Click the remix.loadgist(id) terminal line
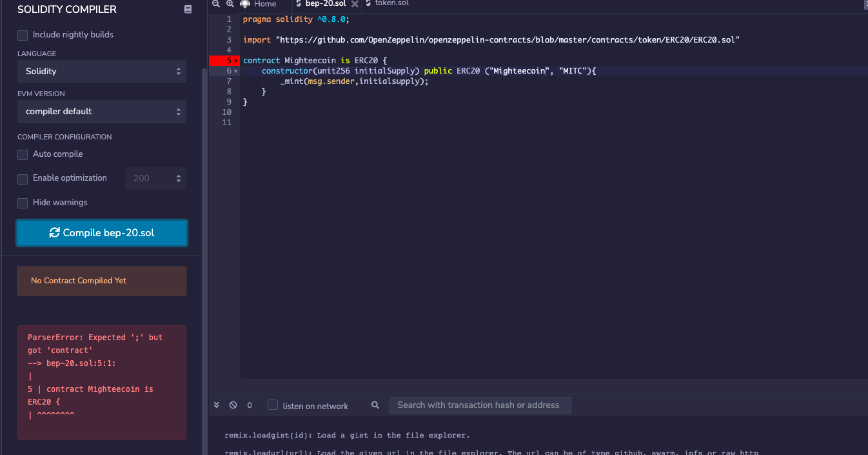Screen dimensions: 868x455 [347, 435]
